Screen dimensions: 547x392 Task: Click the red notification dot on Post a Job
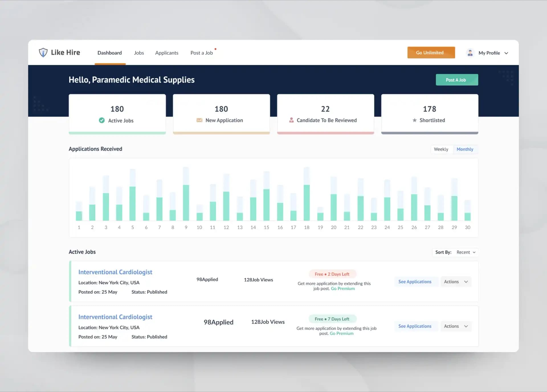click(x=215, y=49)
